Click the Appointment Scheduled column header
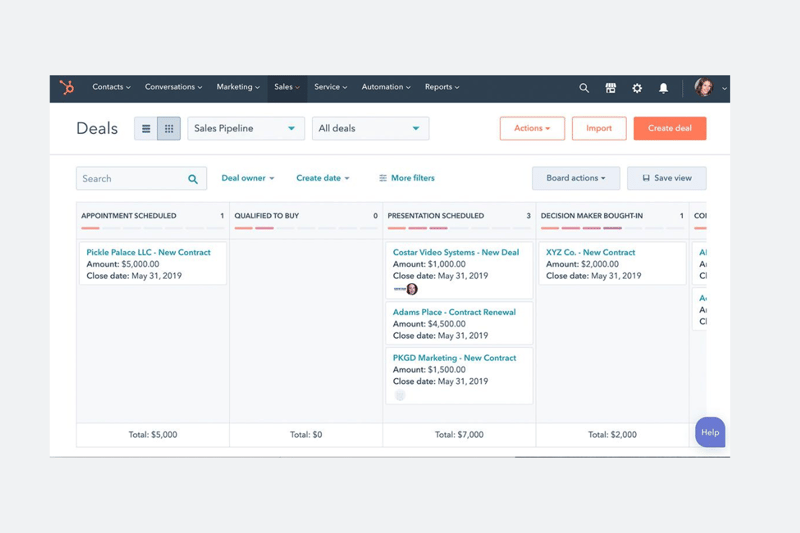Screen dimensions: 800x533 [x=129, y=216]
